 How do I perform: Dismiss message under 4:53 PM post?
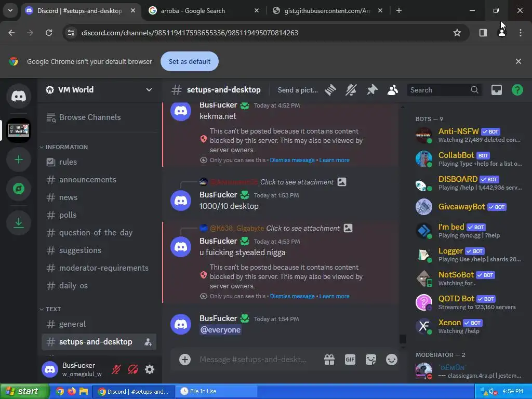292,296
